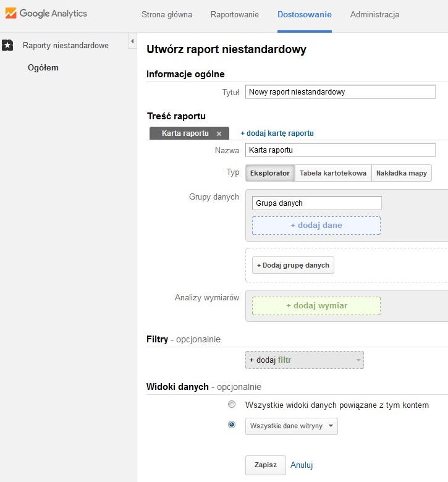
Task: Open the Strona główna tab
Action: tap(167, 14)
